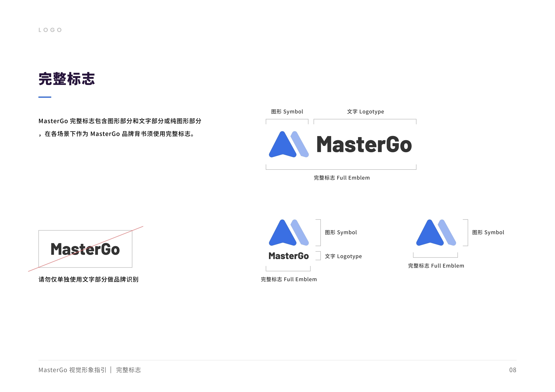Click '文字 Logotype' label beside stacked wordmark
555x392 pixels.
[x=343, y=256]
